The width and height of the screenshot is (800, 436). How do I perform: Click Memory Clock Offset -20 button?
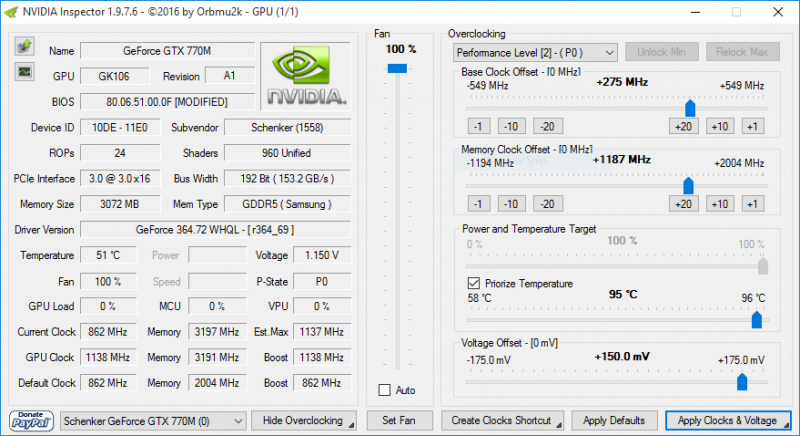(x=548, y=204)
